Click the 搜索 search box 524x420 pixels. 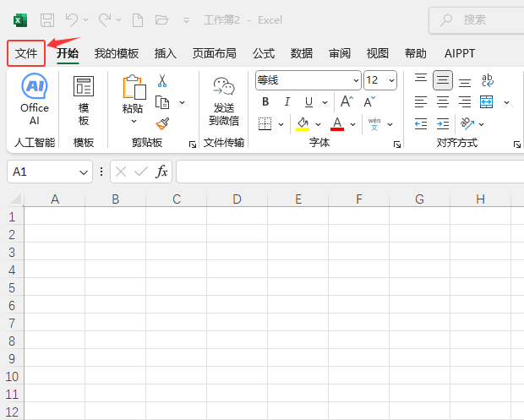tap(477, 20)
